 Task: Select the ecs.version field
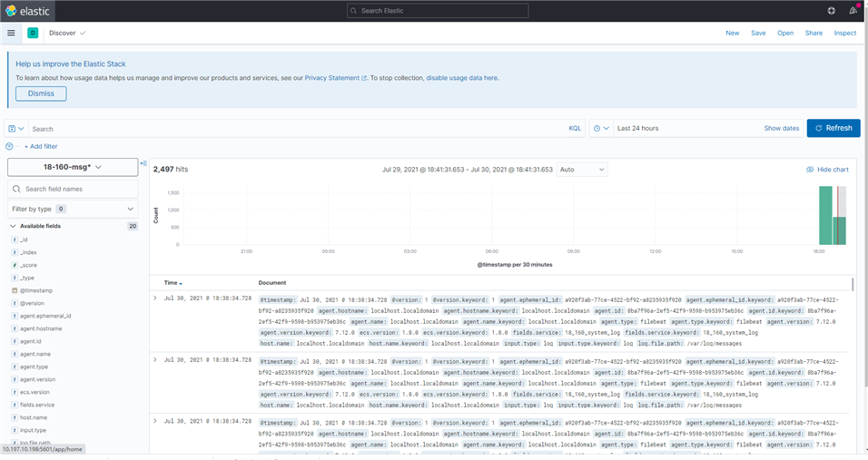[35, 393]
